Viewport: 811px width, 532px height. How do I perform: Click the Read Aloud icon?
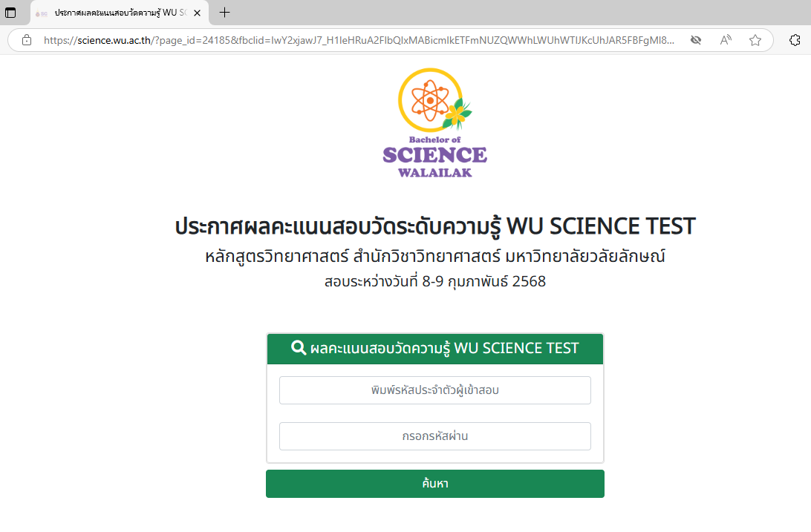(x=726, y=40)
